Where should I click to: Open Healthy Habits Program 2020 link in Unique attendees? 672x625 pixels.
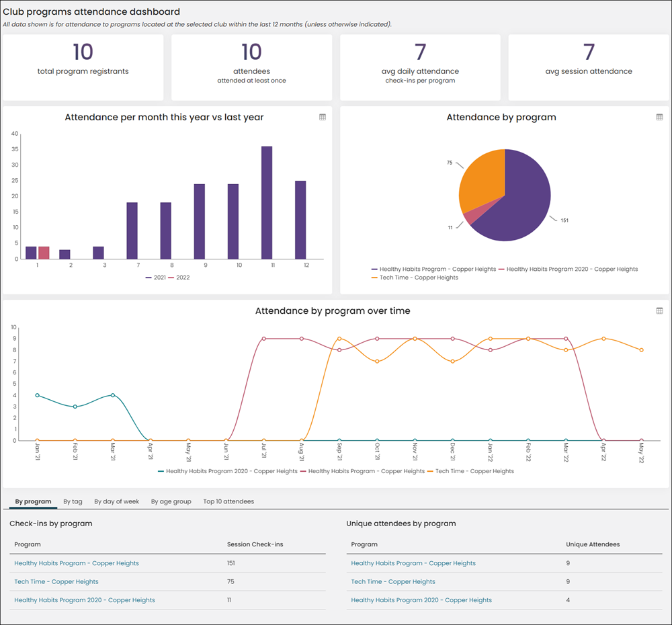(x=421, y=600)
